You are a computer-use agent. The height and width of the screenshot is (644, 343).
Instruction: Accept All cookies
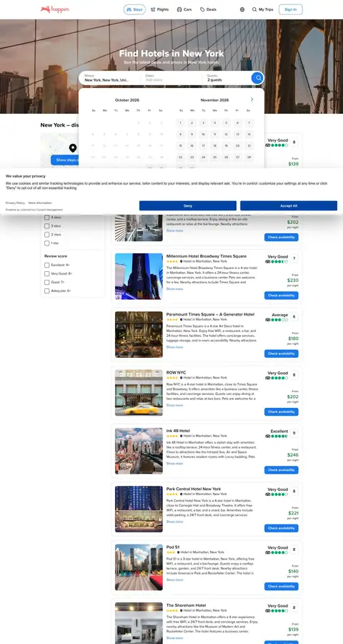(289, 206)
